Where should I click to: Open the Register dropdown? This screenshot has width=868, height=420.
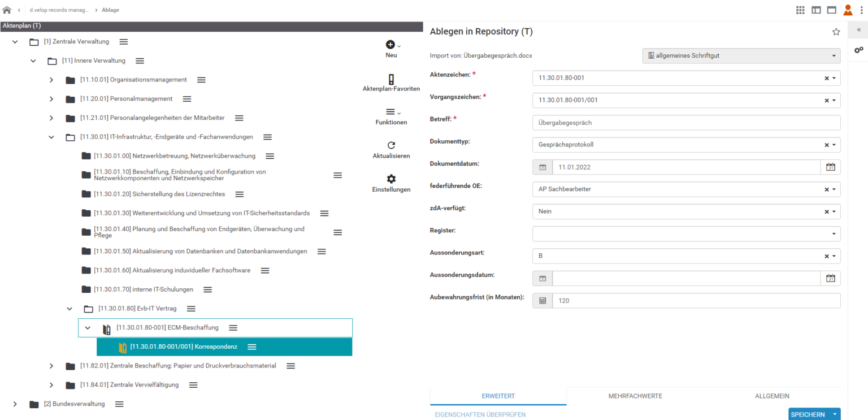[834, 234]
